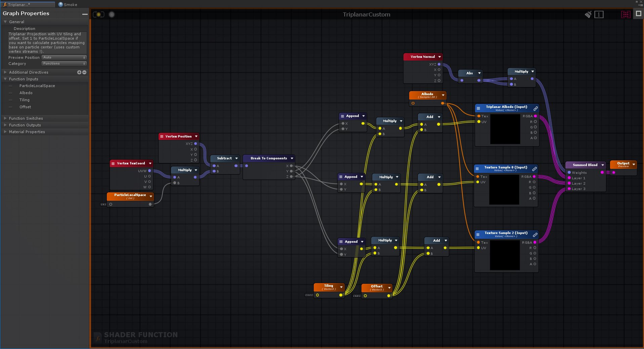Collapse the General section
Viewport: 644px width, 349px height.
(5, 22)
